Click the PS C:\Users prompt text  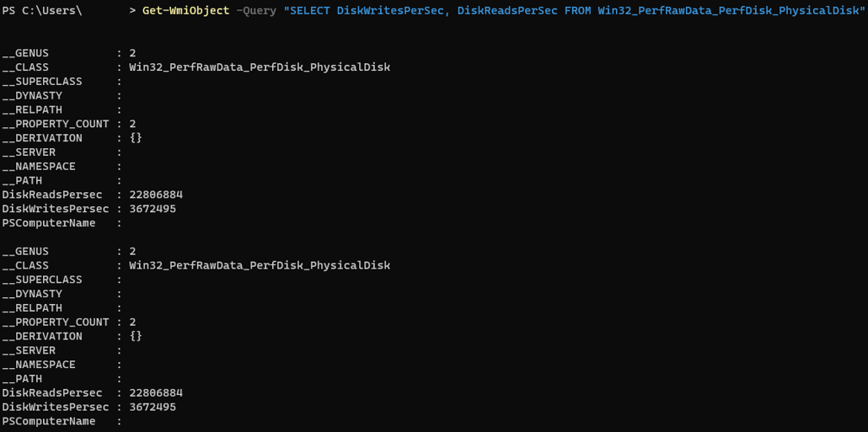tap(42, 11)
